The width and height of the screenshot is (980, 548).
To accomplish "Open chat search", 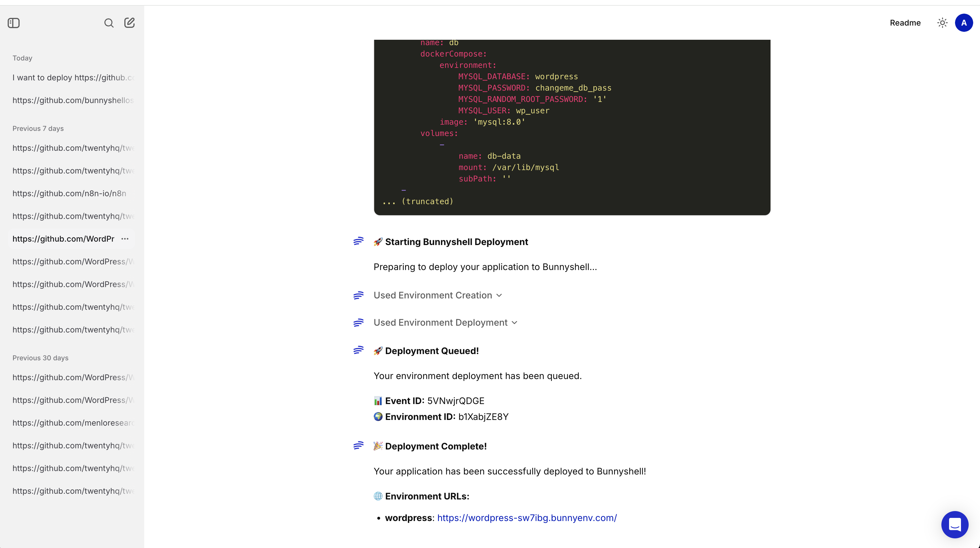I will tap(109, 23).
